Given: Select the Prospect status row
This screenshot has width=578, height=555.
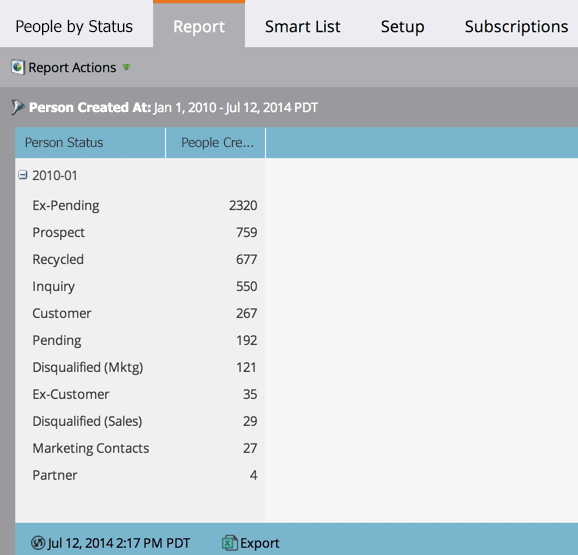Looking at the screenshot, I should 140,232.
